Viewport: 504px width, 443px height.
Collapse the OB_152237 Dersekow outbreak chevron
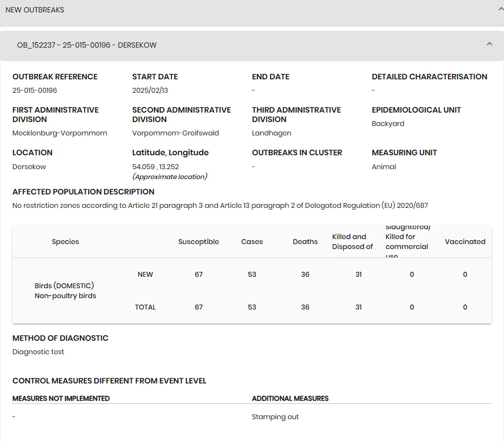[x=490, y=44]
